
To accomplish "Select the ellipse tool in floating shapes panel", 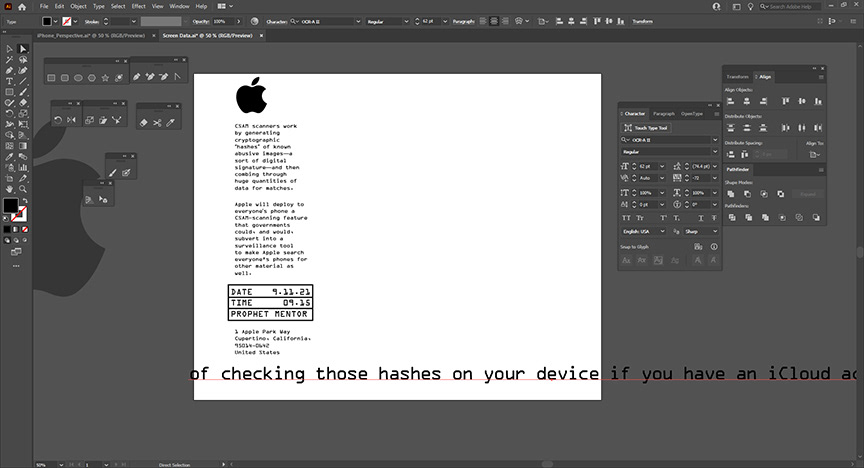I will point(78,78).
